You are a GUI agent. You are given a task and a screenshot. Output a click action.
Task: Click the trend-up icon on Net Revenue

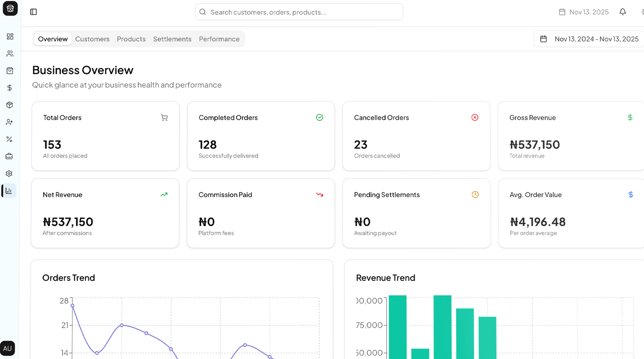[x=164, y=194]
